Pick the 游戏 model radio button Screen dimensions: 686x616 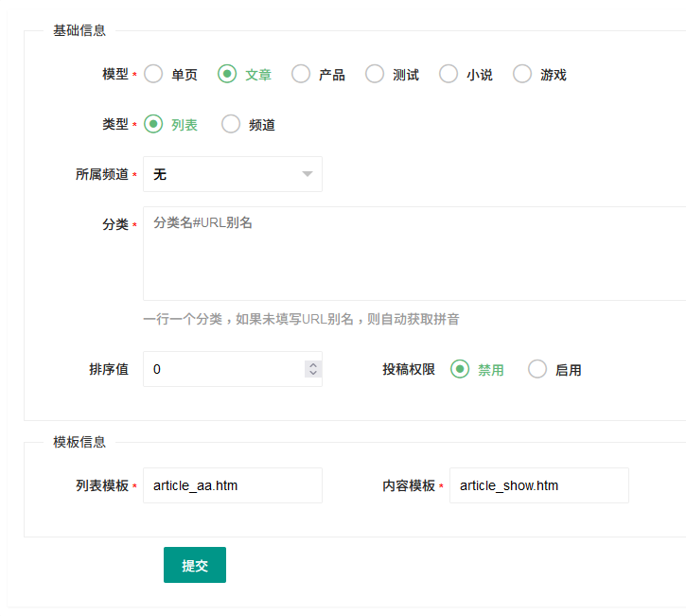coord(522,75)
